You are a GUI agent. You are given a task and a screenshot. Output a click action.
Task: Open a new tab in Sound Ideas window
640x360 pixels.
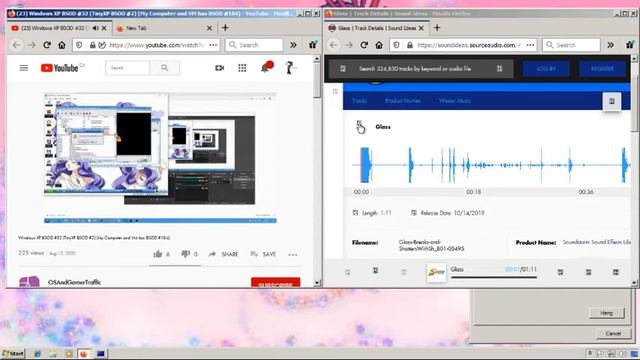[437, 28]
